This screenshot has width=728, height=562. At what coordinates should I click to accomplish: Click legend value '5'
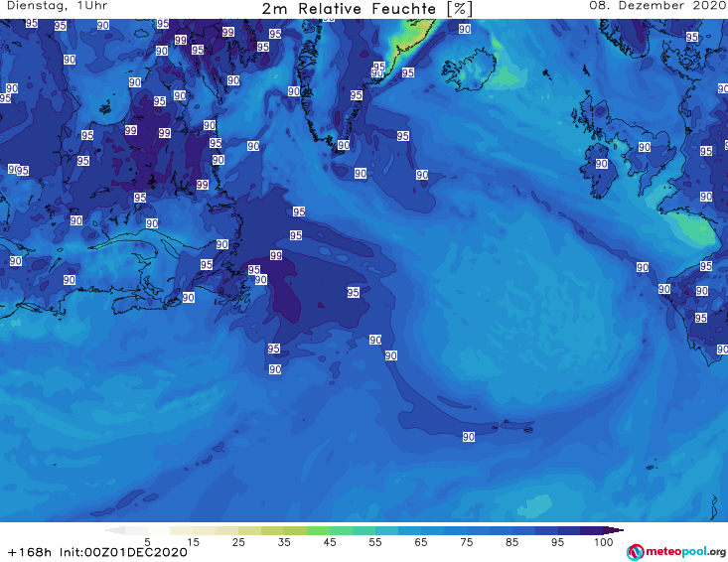tap(147, 542)
